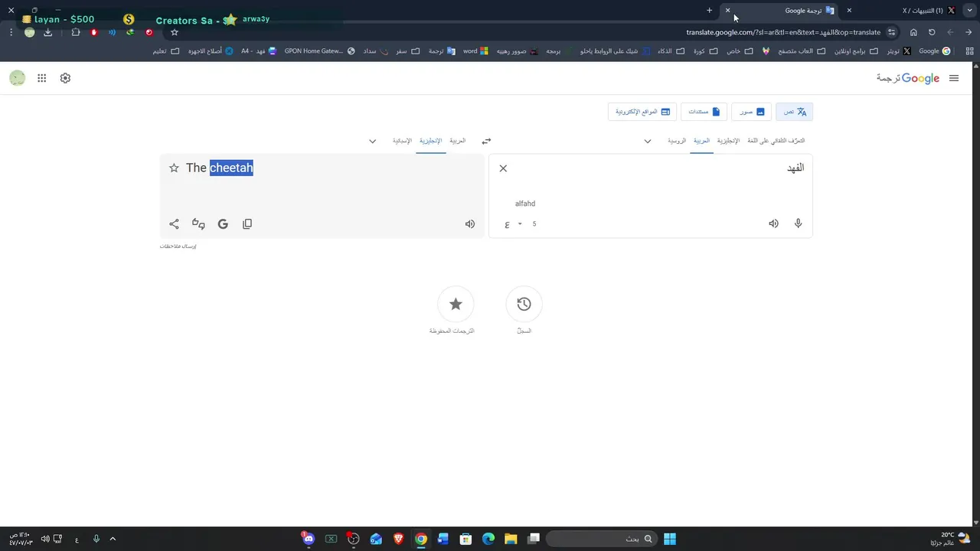Screen dimensions: 980x551
Task: Select the translated word cheetah
Action: 231,168
